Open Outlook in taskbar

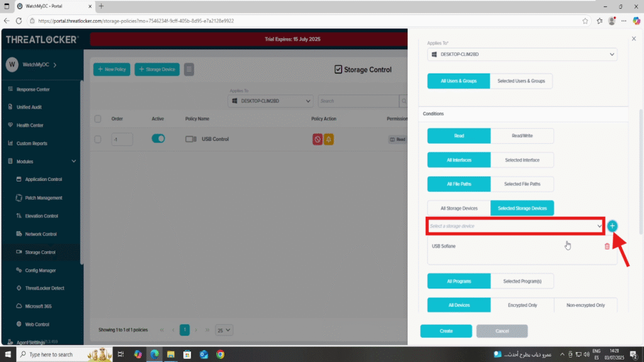pos(204,354)
